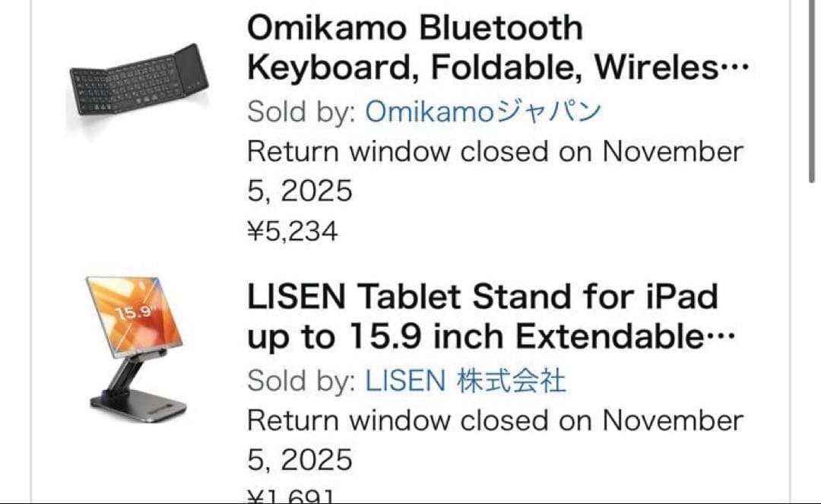Click the partially visible tablet stand price

coord(292,496)
